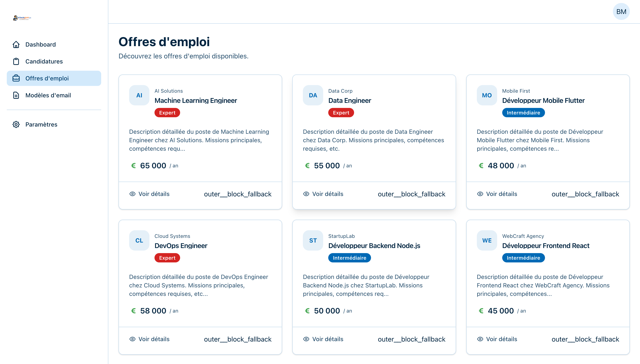The width and height of the screenshot is (640, 364).
Task: Click the AI Solutions company avatar
Action: 139,95
